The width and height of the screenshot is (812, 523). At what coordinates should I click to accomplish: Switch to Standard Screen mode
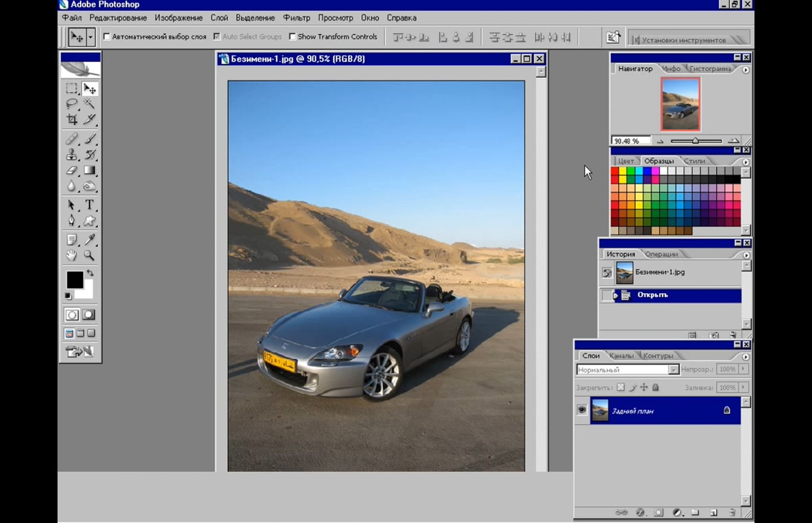pos(69,333)
